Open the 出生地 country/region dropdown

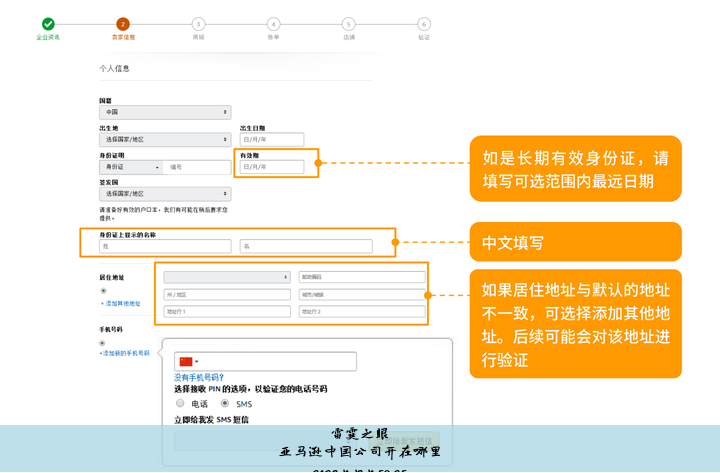tap(165, 139)
